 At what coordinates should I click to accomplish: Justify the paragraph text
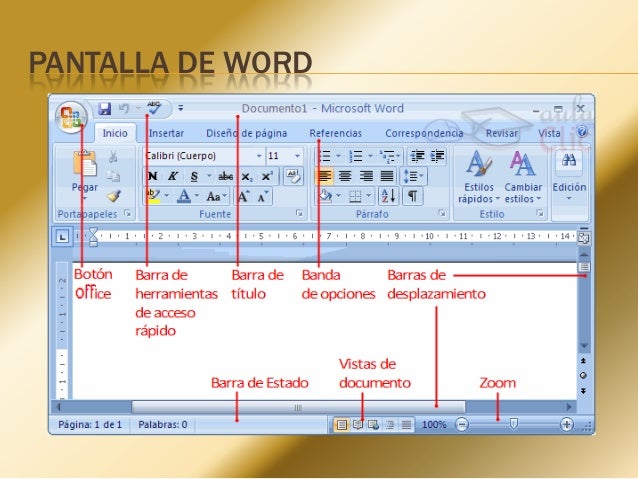(387, 176)
